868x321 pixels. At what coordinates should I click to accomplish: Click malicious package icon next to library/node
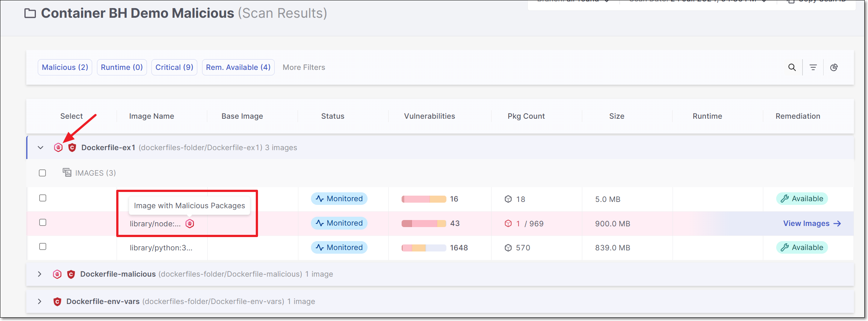coord(190,223)
